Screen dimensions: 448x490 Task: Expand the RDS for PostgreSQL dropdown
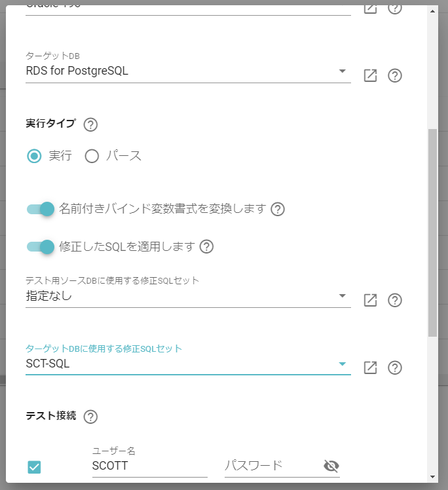[188, 71]
